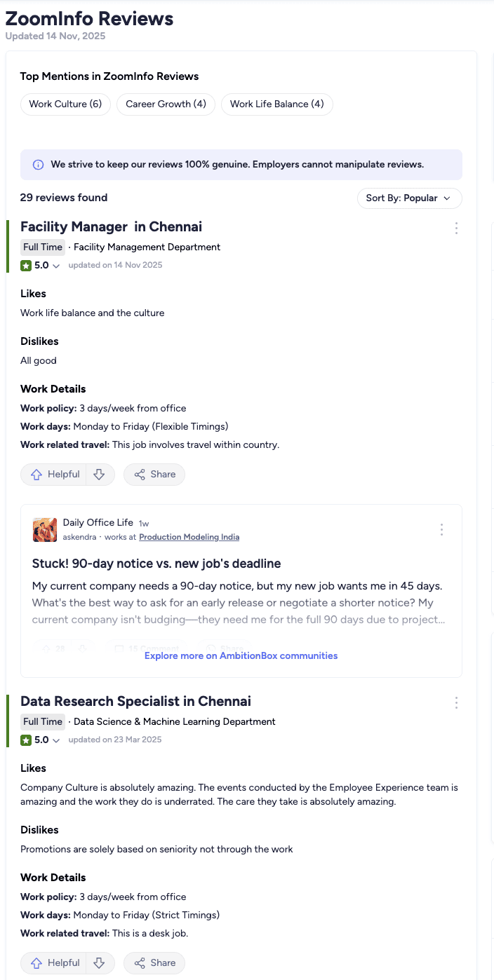Click the Share icon on the Data Research Specialist review
The width and height of the screenshot is (494, 980).
pyautogui.click(x=140, y=962)
